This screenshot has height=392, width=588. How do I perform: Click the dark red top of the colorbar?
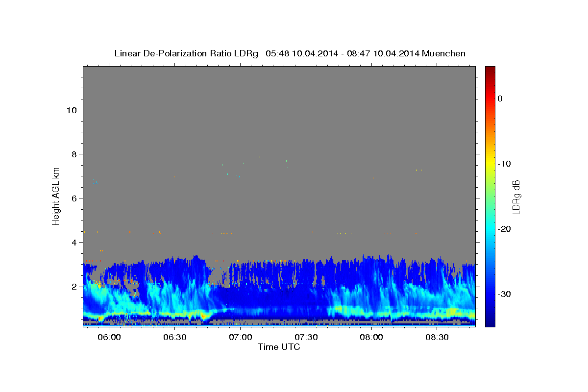490,70
